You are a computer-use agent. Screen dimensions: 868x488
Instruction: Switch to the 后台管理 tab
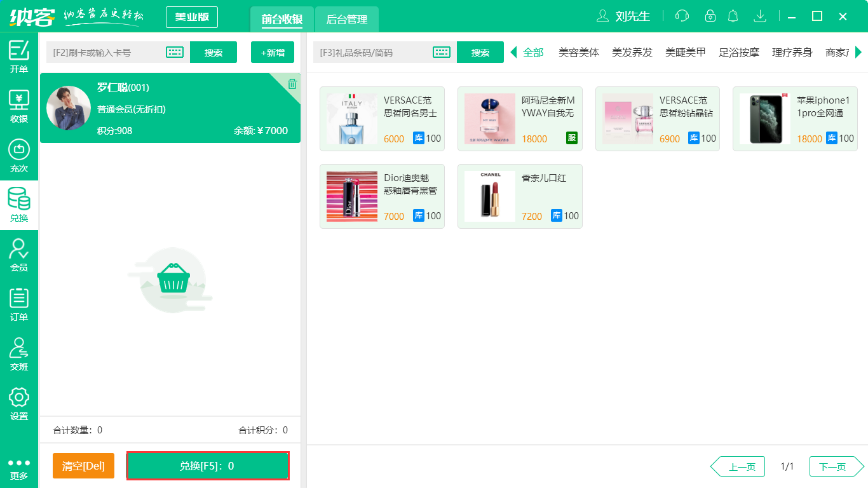point(346,20)
